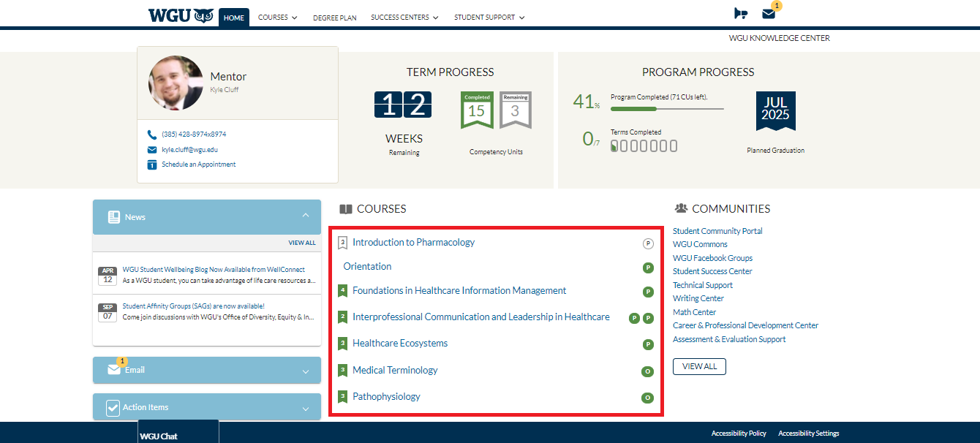
Task: Open the Orientation course link
Action: (x=367, y=267)
